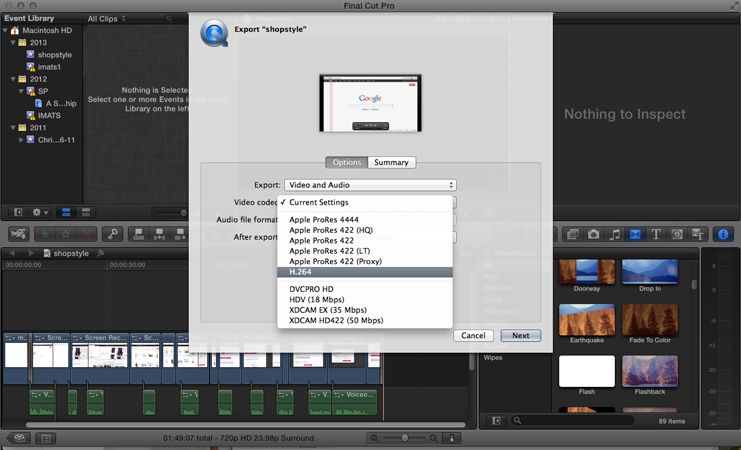Click the Next button in export dialog

pyautogui.click(x=520, y=335)
